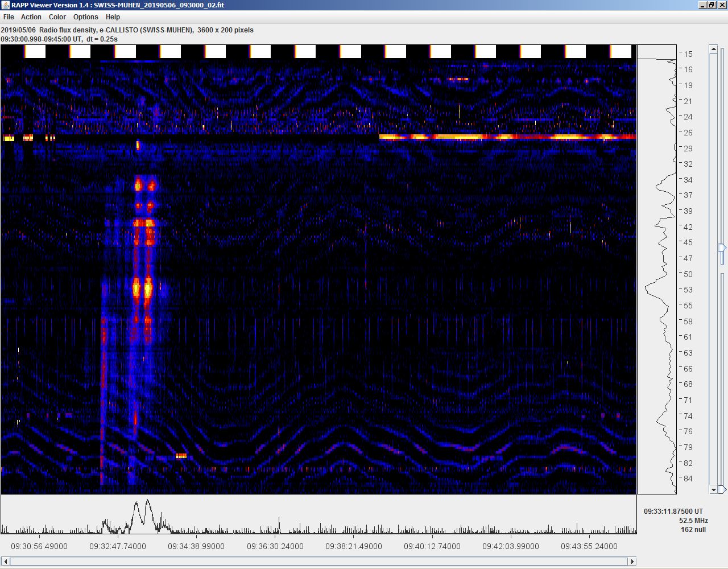Click the vertical scrollbar down arrow
The height and width of the screenshot is (569, 728).
pos(714,489)
